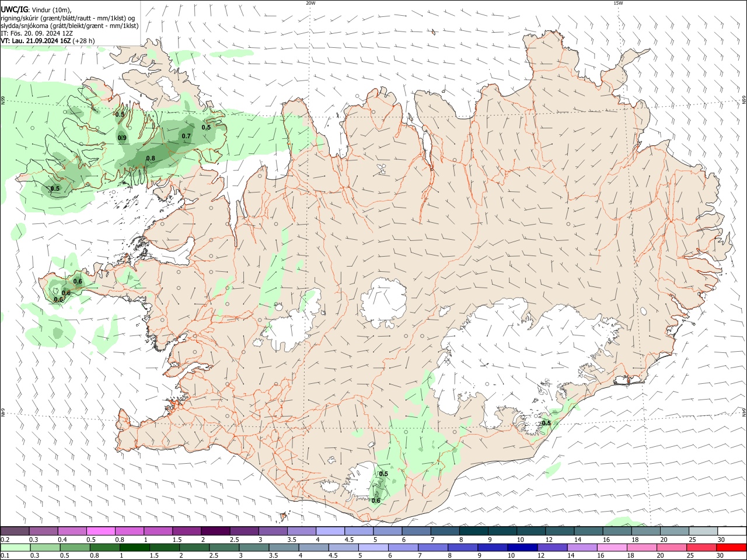Viewport: 747px width, 560px height.
Task: Click the 0.9 precipitation value on the map
Action: [x=123, y=138]
